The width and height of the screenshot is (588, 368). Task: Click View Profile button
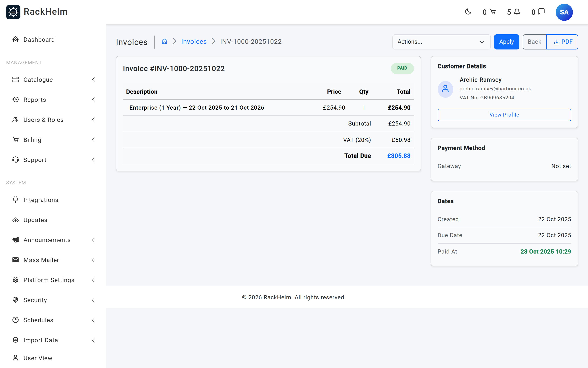click(504, 115)
